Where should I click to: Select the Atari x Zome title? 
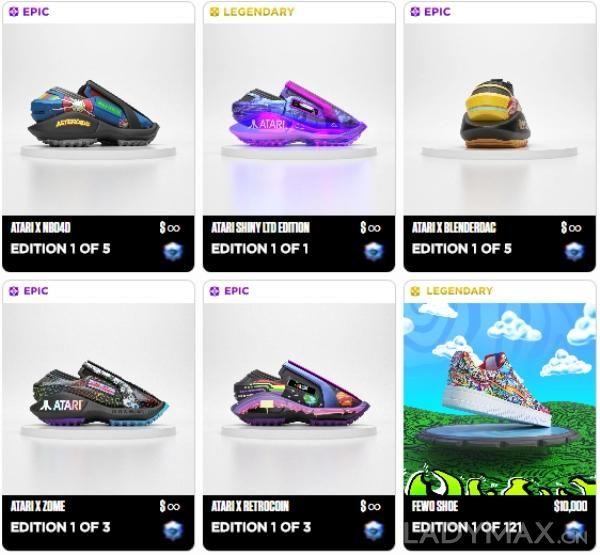(x=38, y=506)
